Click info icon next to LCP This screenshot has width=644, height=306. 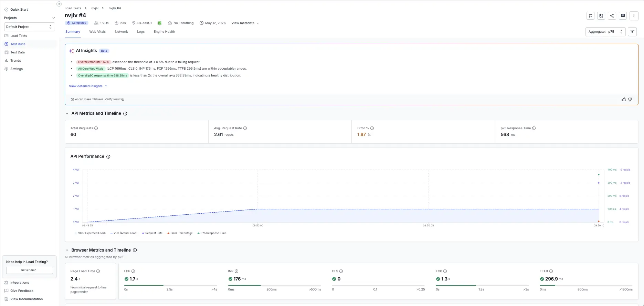(133, 271)
